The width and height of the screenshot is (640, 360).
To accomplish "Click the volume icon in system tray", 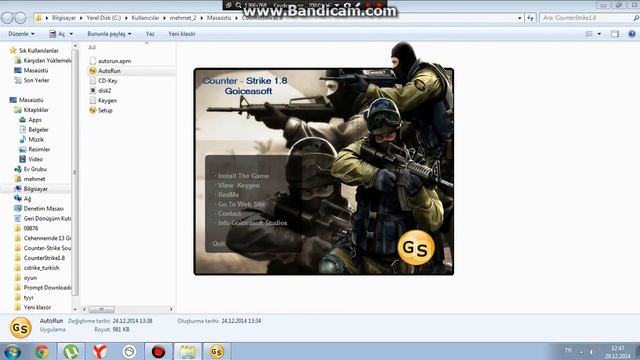I will point(592,351).
